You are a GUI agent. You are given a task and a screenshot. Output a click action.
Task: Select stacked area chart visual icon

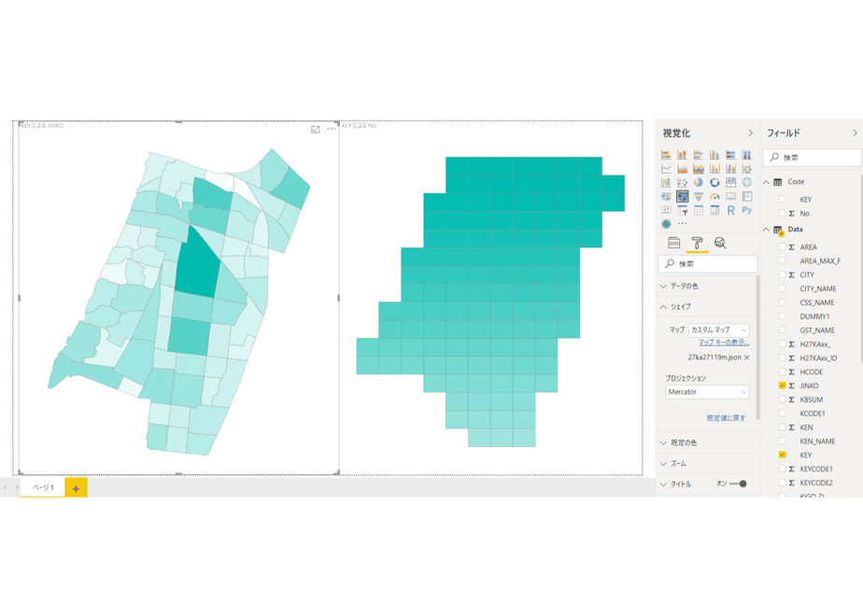tap(699, 169)
